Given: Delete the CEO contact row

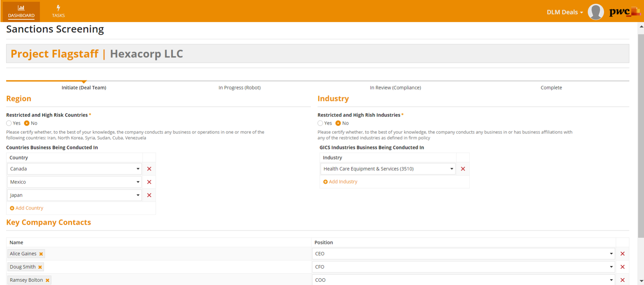Looking at the screenshot, I should [x=623, y=254].
